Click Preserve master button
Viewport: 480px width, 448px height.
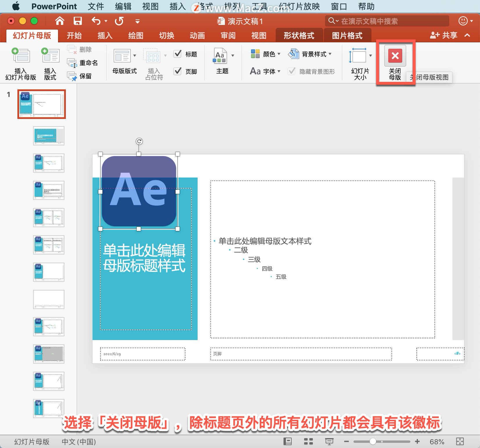[80, 76]
